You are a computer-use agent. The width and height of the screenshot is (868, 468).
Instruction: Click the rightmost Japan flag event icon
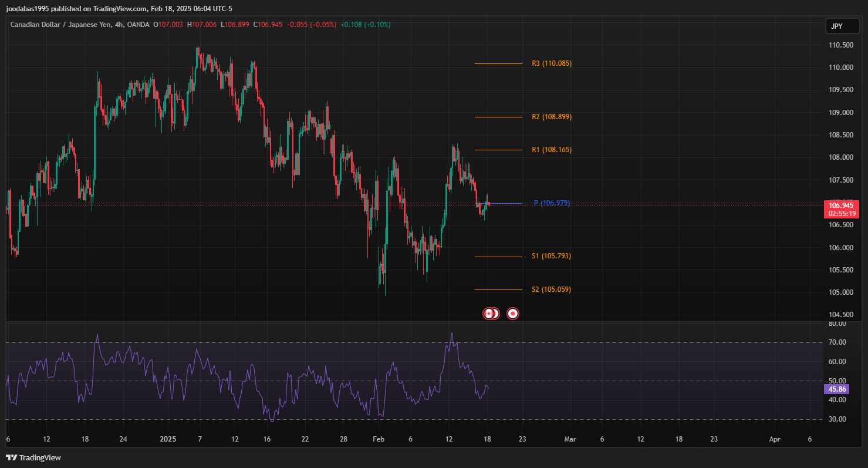coord(513,314)
